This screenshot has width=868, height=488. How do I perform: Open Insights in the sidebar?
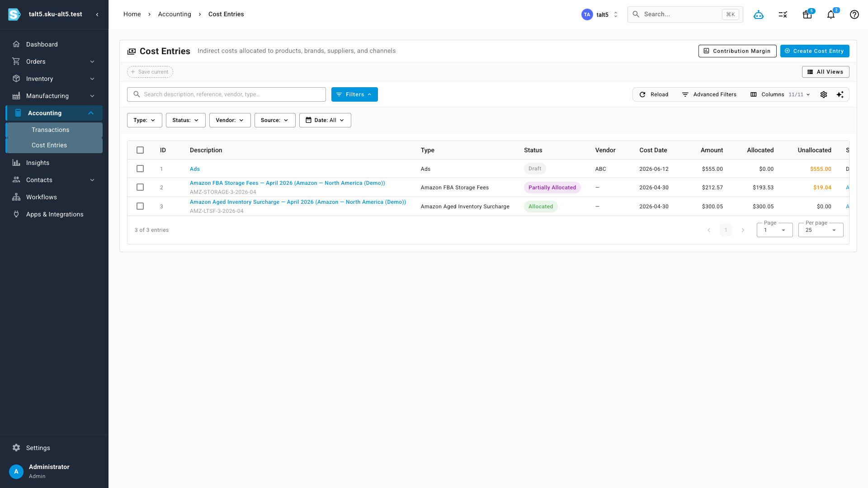(54, 163)
